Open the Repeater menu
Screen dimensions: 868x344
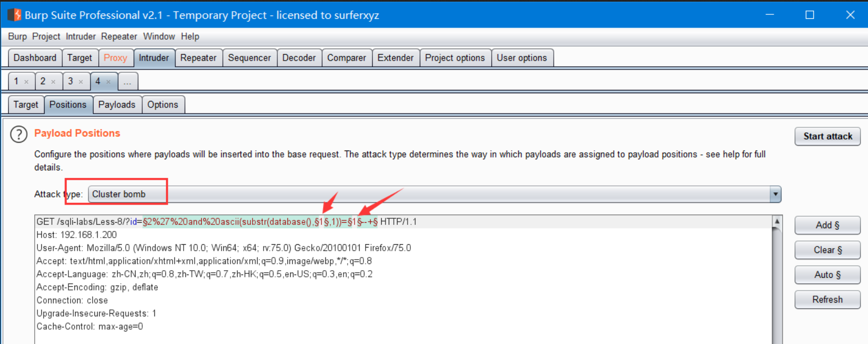coord(119,36)
